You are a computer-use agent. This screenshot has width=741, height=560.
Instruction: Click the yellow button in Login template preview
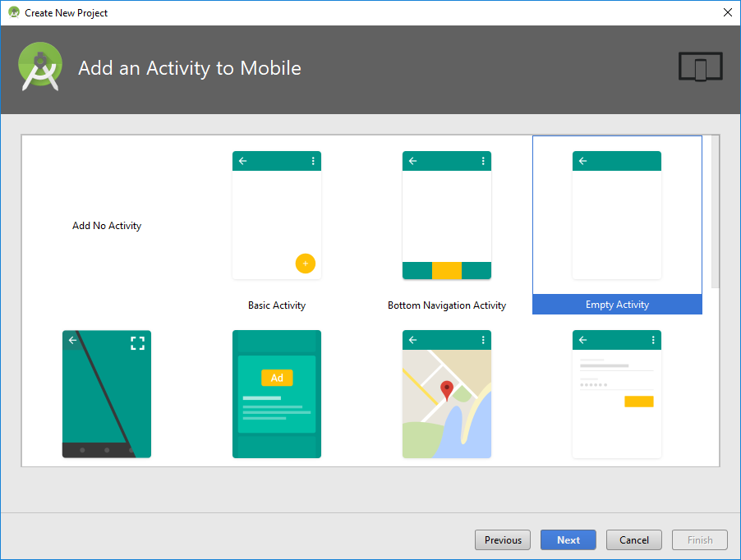[639, 402]
